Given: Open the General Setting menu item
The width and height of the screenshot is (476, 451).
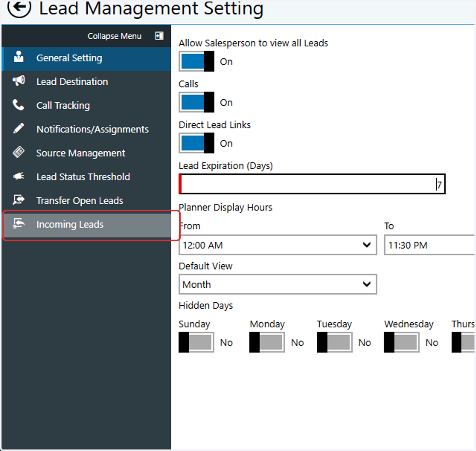Looking at the screenshot, I should [x=86, y=59].
